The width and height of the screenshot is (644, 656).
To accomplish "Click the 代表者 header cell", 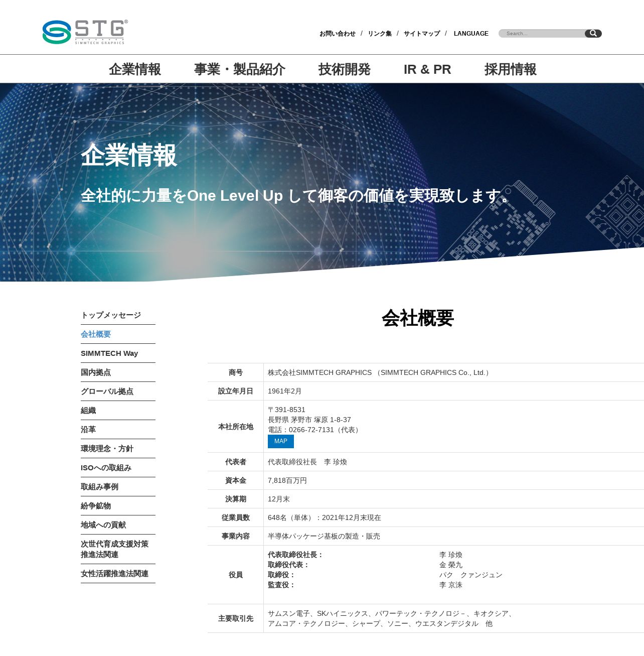I will pos(236,462).
